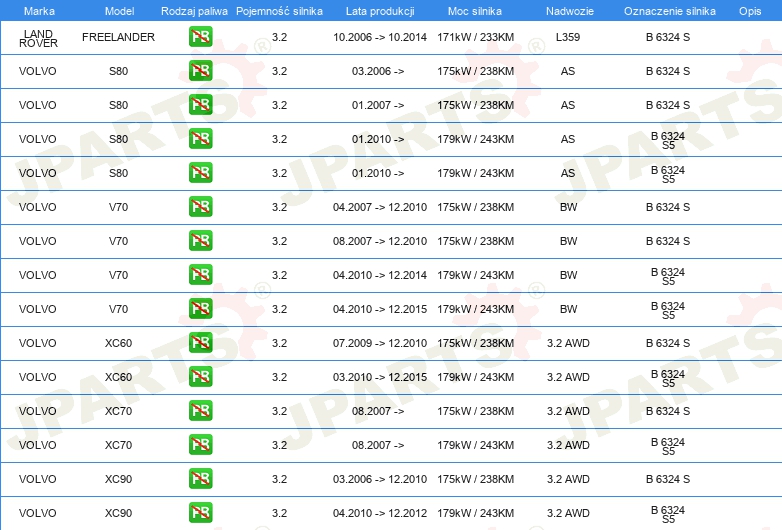Select the XC60 model in the 03.2010 row

pos(119,377)
